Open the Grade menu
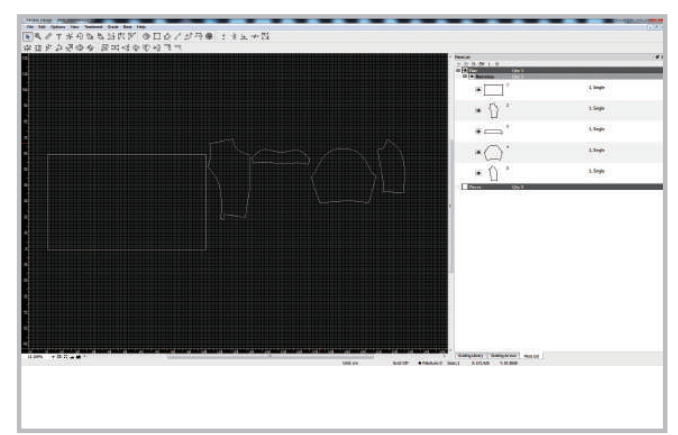Screen dimensions: 678x435 pyautogui.click(x=113, y=27)
